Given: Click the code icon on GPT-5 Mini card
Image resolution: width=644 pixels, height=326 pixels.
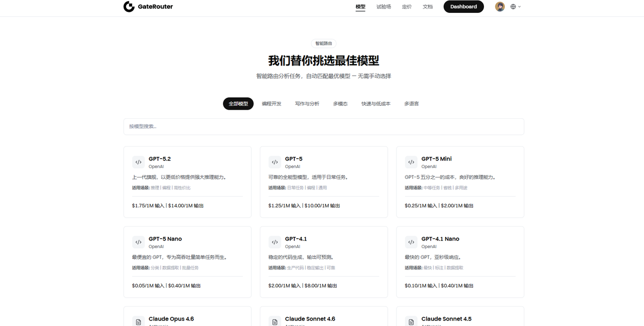Looking at the screenshot, I should (411, 162).
